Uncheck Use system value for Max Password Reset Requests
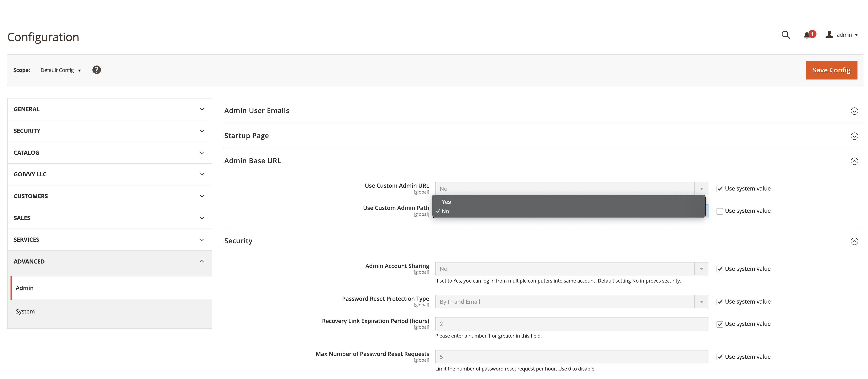Viewport: 868px width, 379px height. pyautogui.click(x=720, y=357)
